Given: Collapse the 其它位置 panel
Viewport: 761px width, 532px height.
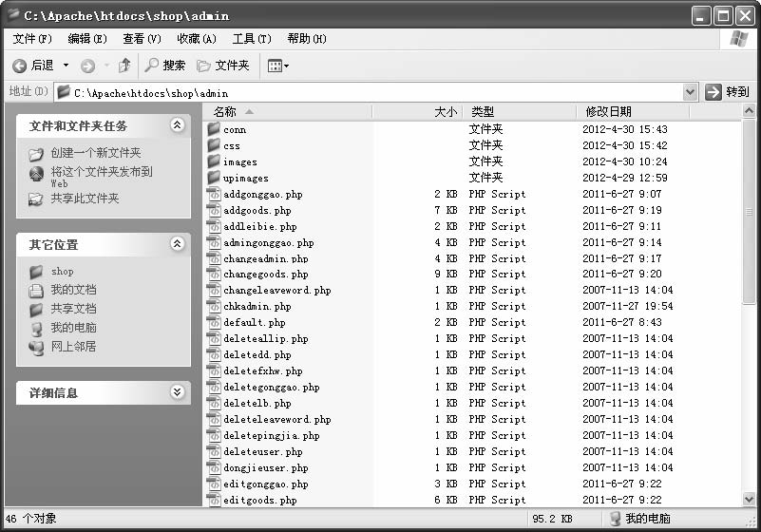Looking at the screenshot, I should point(177,243).
